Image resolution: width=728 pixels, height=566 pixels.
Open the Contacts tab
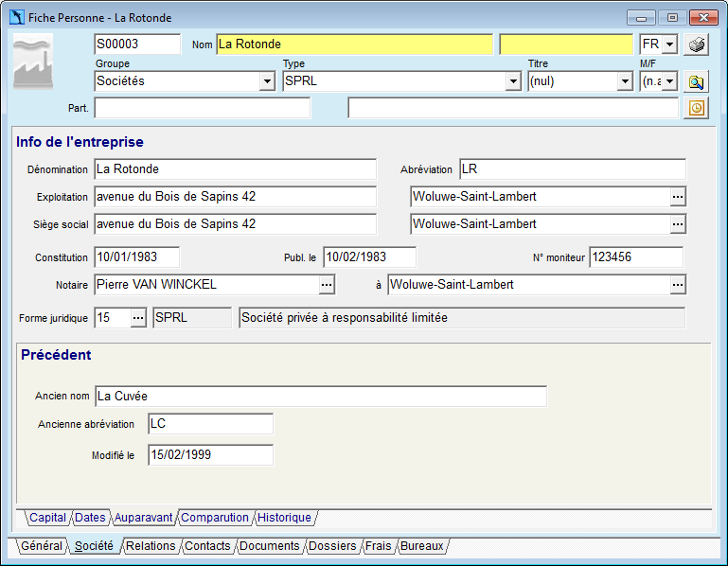(207, 545)
